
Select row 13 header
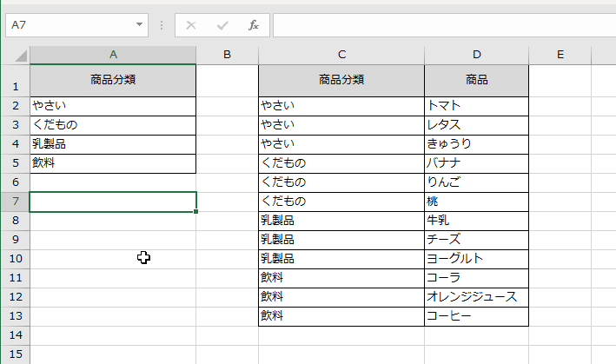click(14, 316)
